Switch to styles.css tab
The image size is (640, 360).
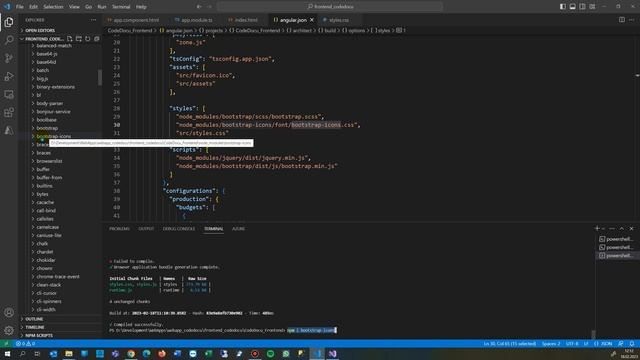(x=338, y=20)
